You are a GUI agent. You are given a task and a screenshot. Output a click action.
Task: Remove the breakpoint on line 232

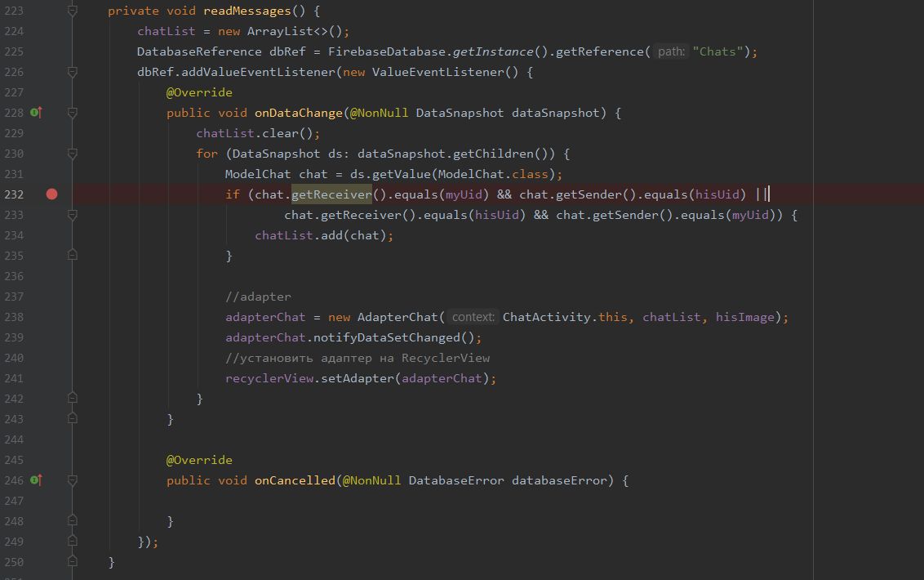[x=52, y=194]
